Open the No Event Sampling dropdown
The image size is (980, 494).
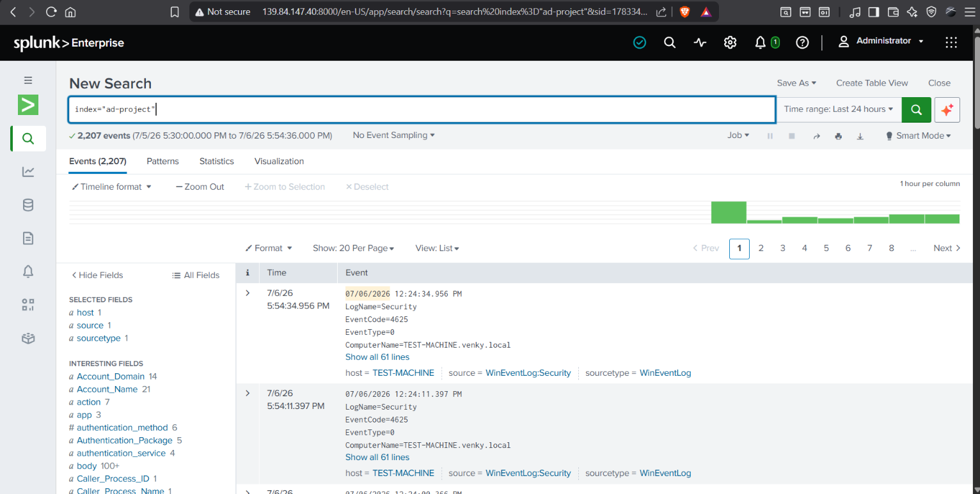tap(394, 135)
